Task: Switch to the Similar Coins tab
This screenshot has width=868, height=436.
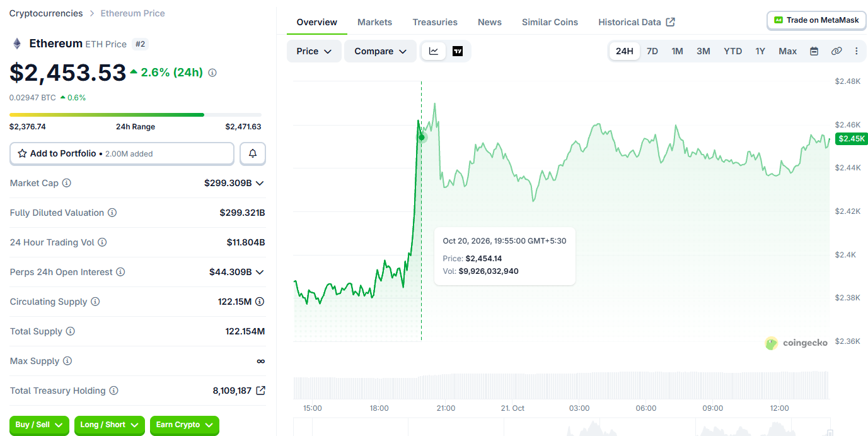Action: (550, 22)
